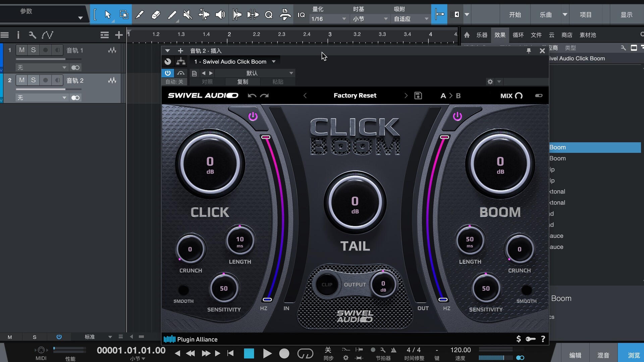Mute track 音轨 1

click(22, 50)
